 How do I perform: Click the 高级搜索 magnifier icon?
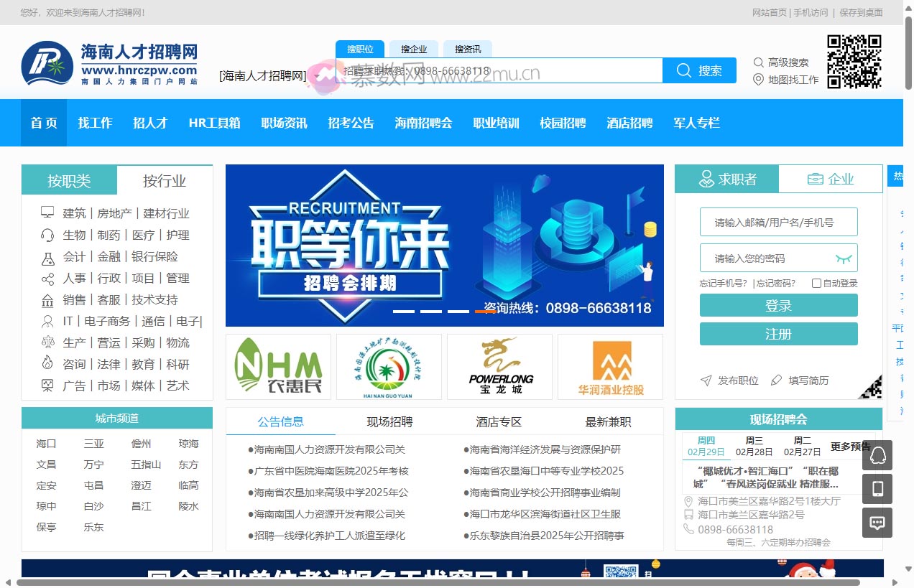(x=758, y=62)
